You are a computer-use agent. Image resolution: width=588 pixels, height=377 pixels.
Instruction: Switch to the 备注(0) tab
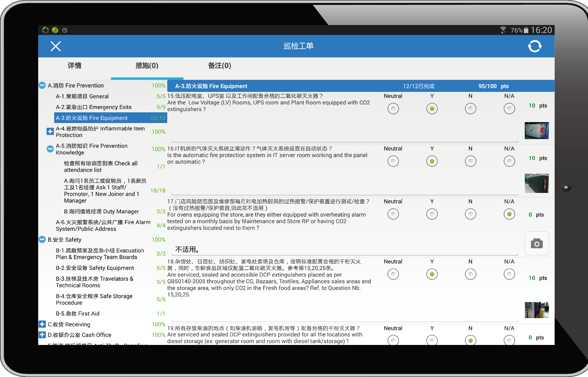click(x=220, y=66)
